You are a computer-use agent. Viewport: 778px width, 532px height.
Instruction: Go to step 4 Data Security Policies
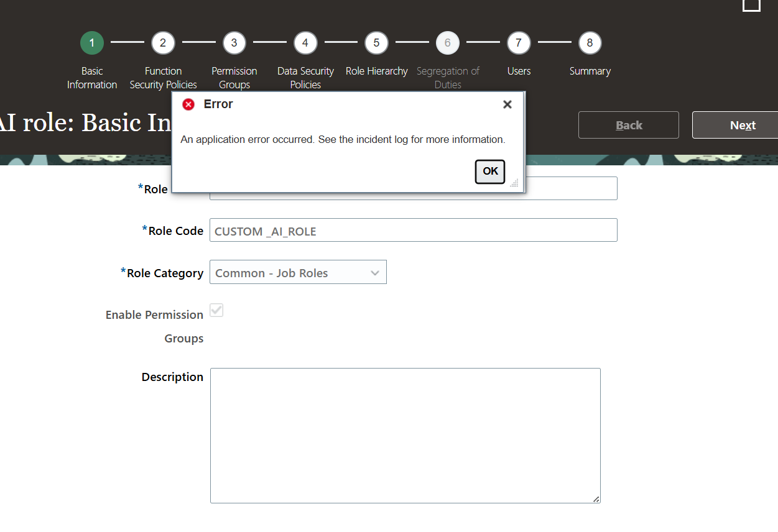point(305,43)
